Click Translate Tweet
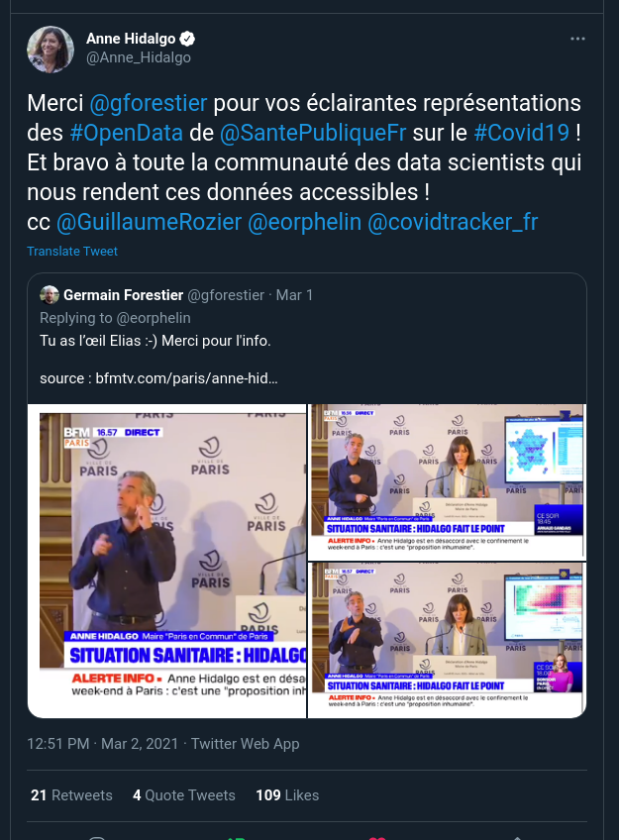Image resolution: width=619 pixels, height=840 pixels. tap(71, 252)
